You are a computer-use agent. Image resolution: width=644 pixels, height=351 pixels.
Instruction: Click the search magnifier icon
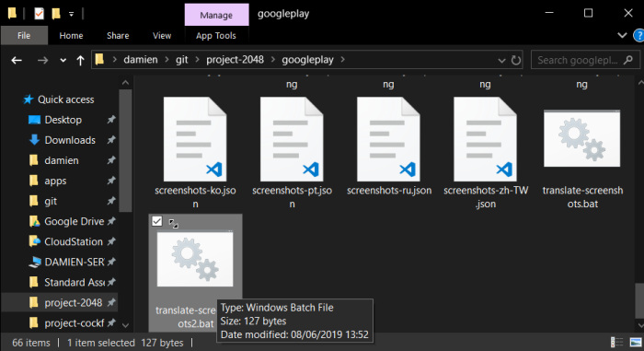628,60
